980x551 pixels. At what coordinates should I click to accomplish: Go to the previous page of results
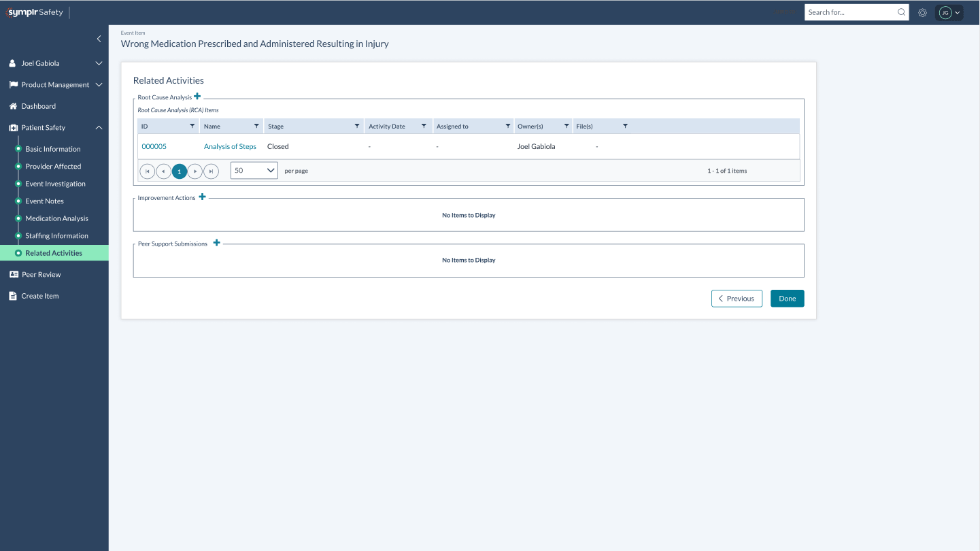point(163,171)
